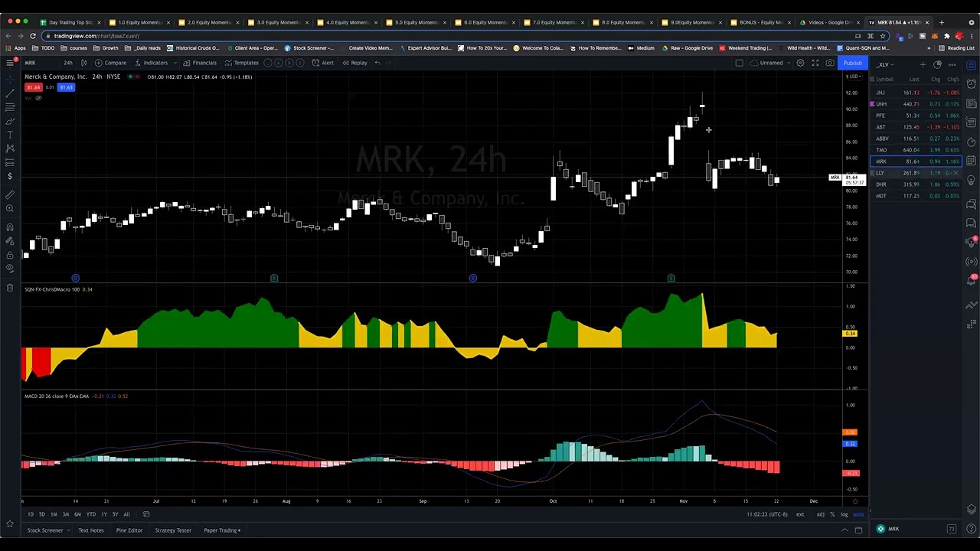Image resolution: width=980 pixels, height=551 pixels.
Task: Select the brush drawing tool
Action: click(10, 121)
